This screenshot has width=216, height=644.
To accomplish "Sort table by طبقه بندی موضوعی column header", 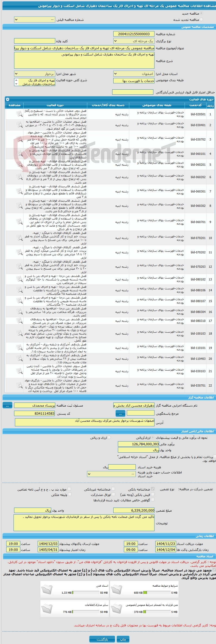I will 157,105.
